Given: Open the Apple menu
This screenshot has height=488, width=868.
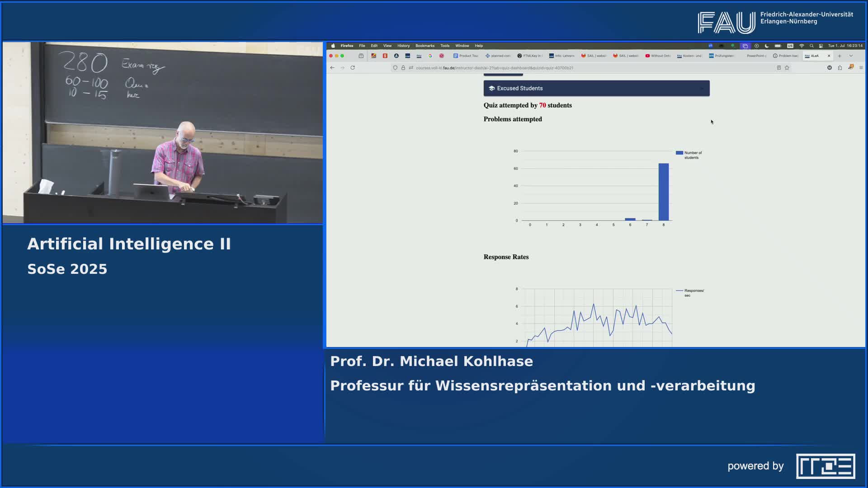Looking at the screenshot, I should click(333, 46).
